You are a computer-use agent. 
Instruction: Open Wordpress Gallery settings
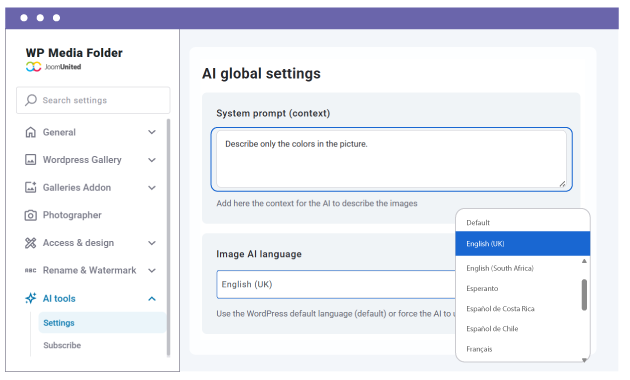coord(82,160)
